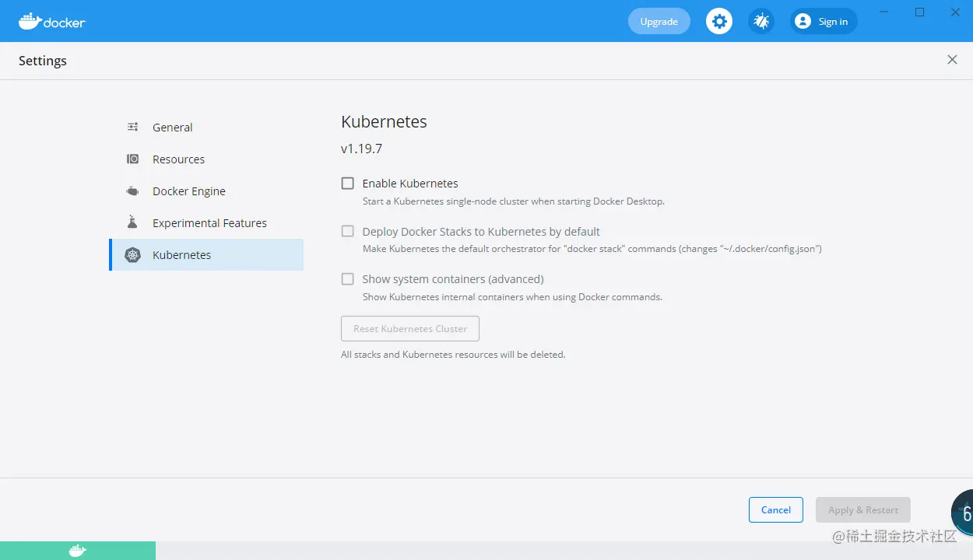Click the Apply & Restart button
Screen dimensions: 973x560
[863, 509]
